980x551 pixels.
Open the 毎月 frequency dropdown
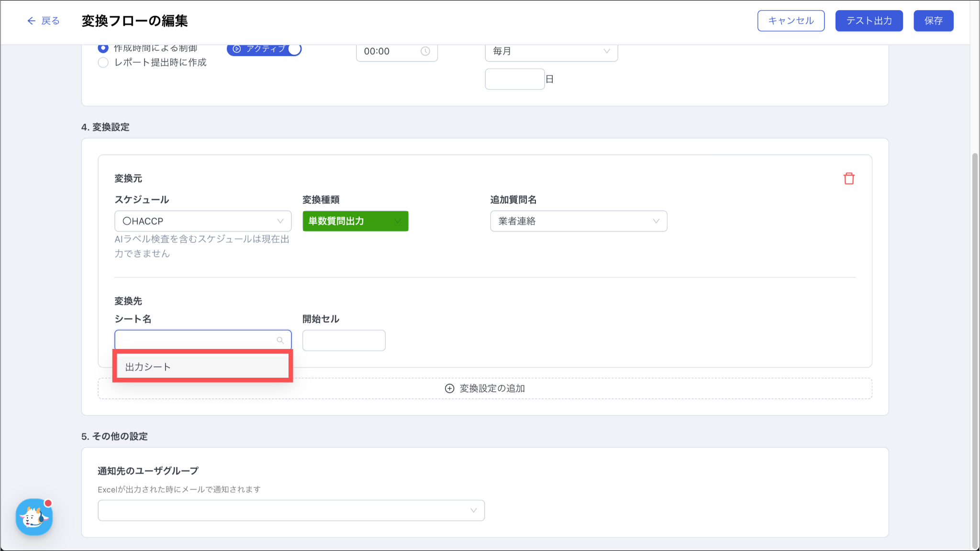551,51
